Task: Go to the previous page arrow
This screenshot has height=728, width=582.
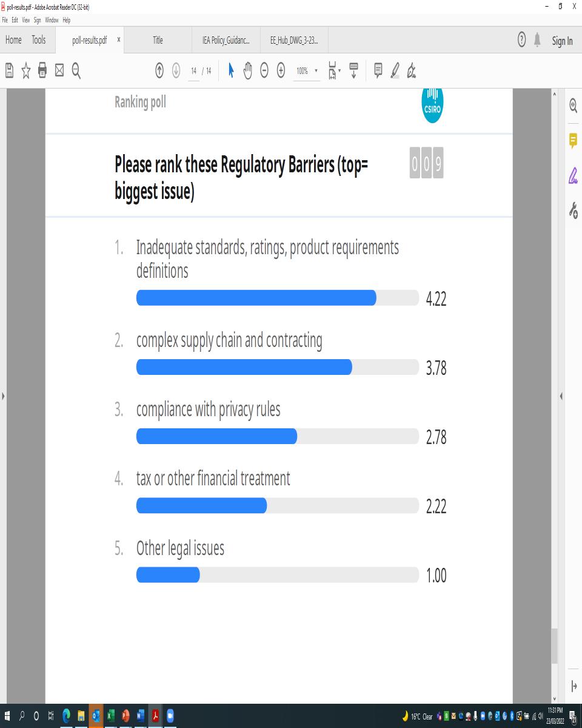Action: pyautogui.click(x=159, y=71)
